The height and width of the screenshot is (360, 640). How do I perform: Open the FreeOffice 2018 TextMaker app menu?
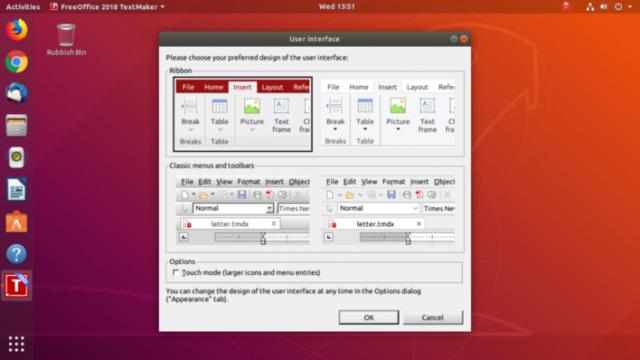(x=107, y=7)
